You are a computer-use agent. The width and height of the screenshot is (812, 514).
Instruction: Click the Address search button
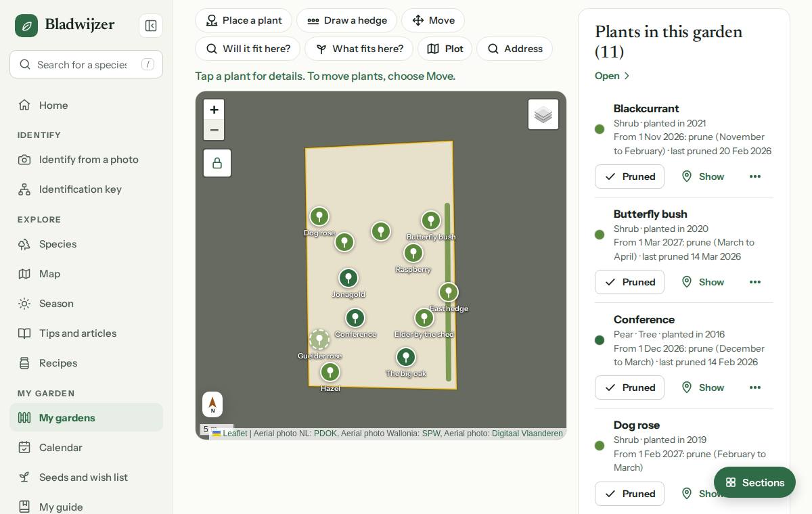tap(514, 49)
